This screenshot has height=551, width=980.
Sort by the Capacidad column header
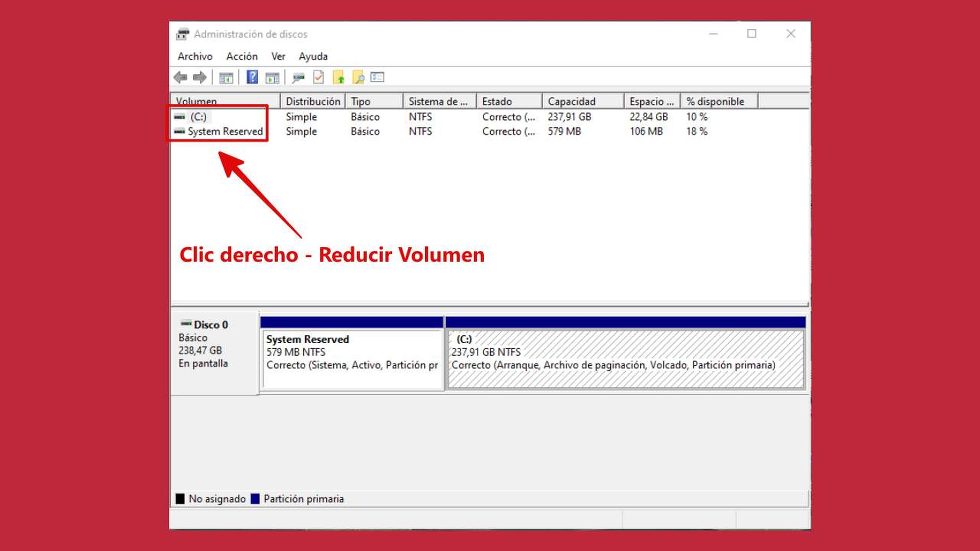583,101
